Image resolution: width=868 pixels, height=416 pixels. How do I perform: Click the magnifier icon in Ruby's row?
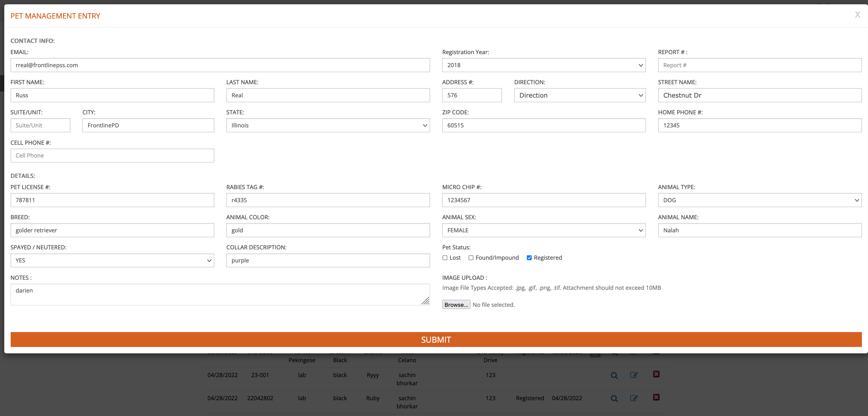coord(614,398)
